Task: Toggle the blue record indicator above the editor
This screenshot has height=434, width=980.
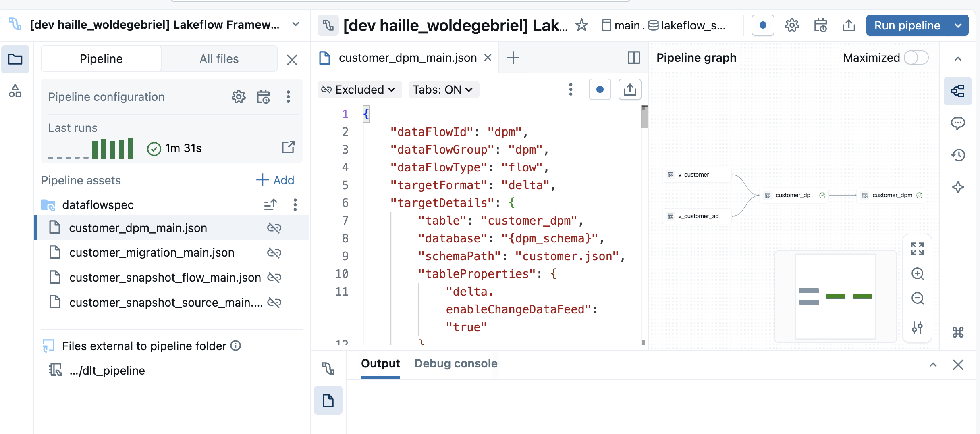Action: [600, 90]
